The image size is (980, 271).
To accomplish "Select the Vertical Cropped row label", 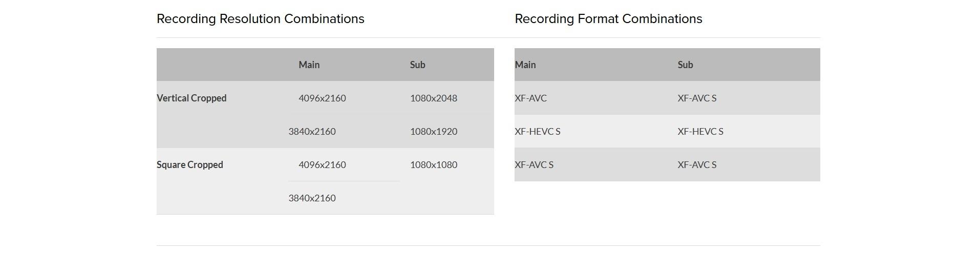I will pyautogui.click(x=191, y=98).
